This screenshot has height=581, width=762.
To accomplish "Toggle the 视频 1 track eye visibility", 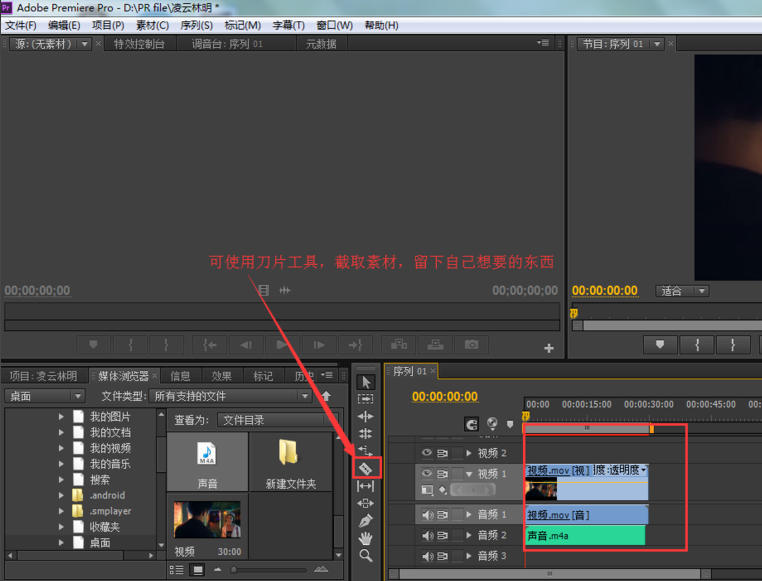I will pyautogui.click(x=427, y=473).
